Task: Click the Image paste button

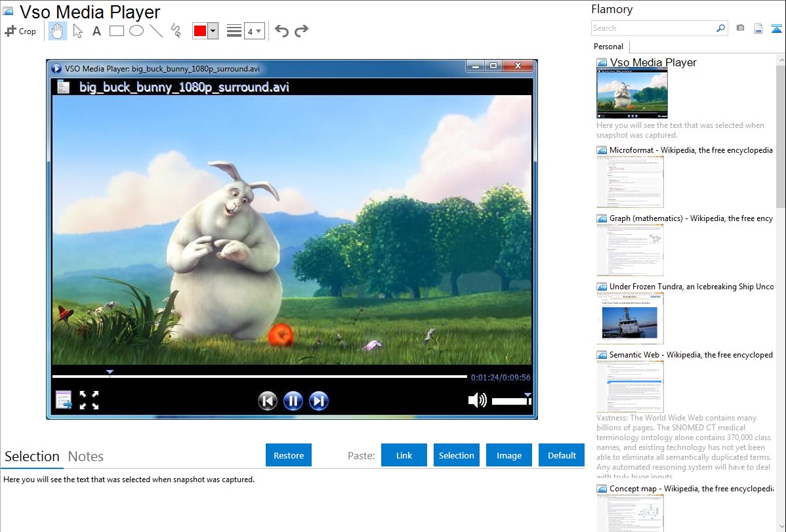Action: point(509,455)
